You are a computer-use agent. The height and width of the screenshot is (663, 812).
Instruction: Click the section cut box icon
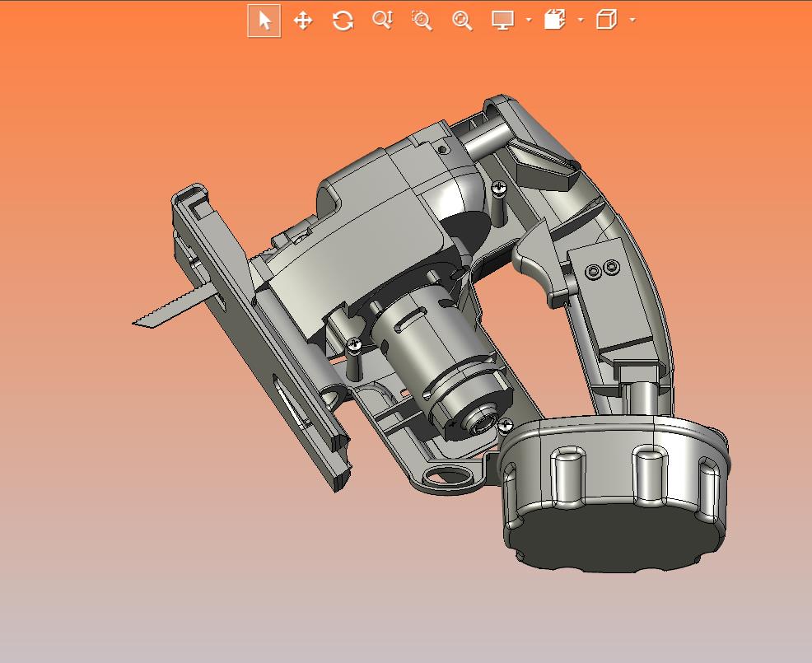pyautogui.click(x=554, y=21)
